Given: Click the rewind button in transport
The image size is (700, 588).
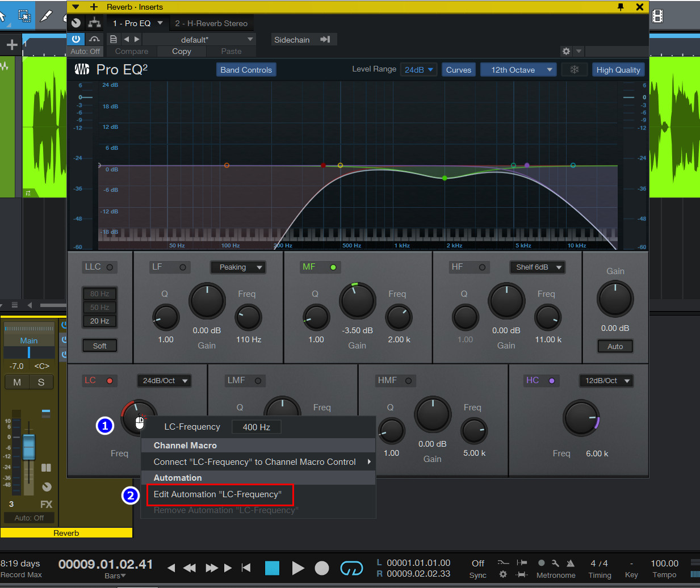Looking at the screenshot, I should (190, 568).
